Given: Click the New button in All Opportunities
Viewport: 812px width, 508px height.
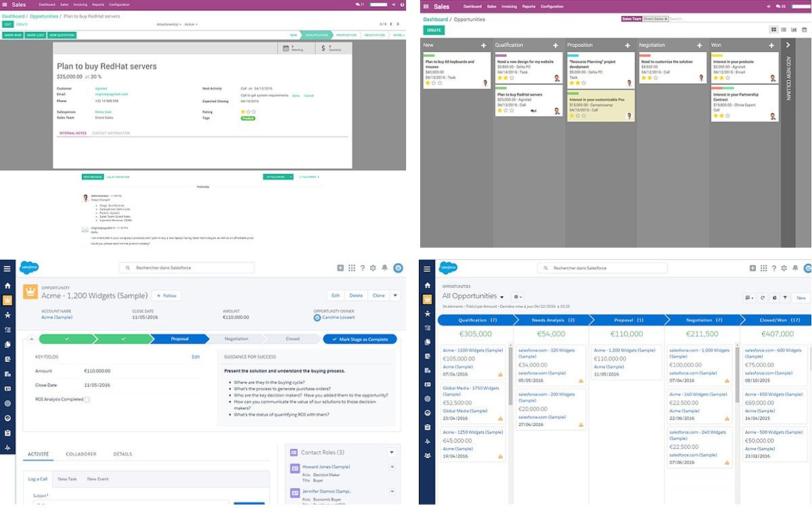Looking at the screenshot, I should 801,298.
